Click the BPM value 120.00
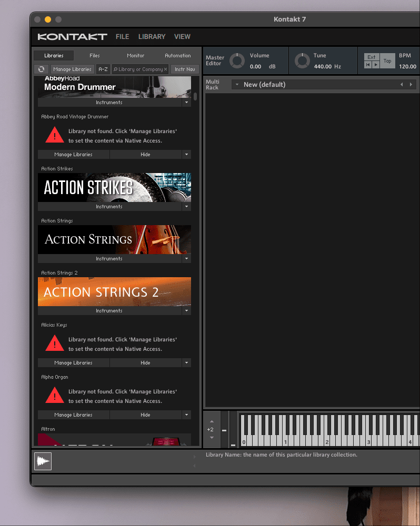 coord(407,66)
